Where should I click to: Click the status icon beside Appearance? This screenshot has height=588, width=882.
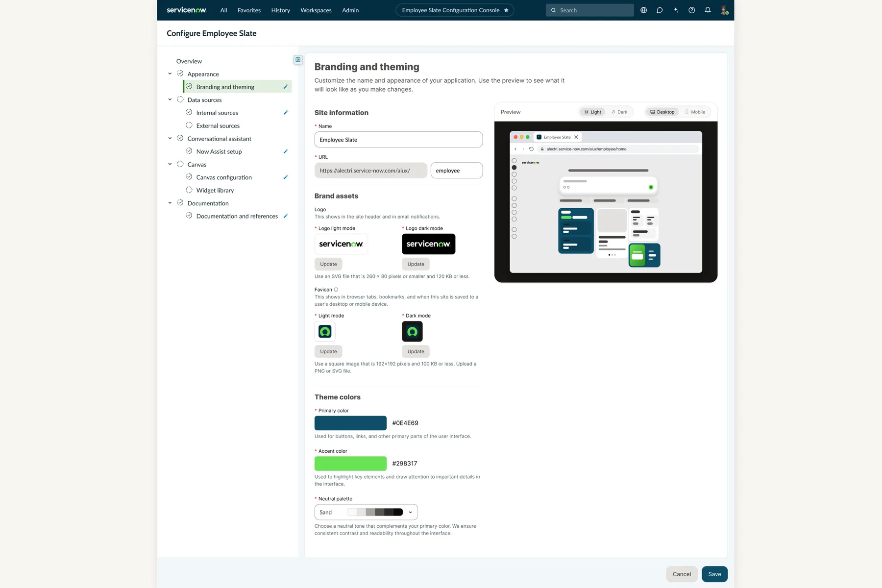point(180,73)
